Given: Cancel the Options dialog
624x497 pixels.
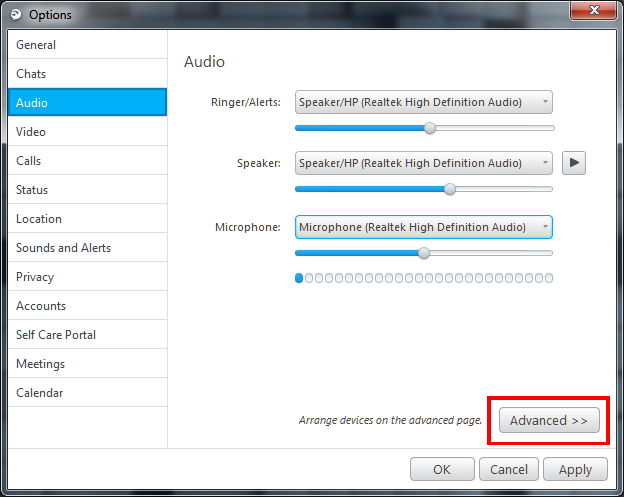Looking at the screenshot, I should pyautogui.click(x=509, y=469).
